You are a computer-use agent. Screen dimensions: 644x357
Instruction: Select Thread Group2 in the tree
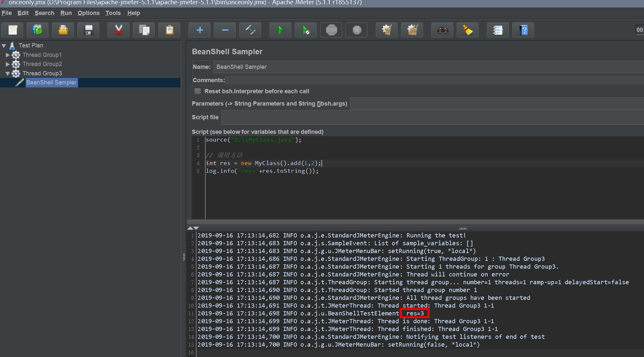coord(42,64)
